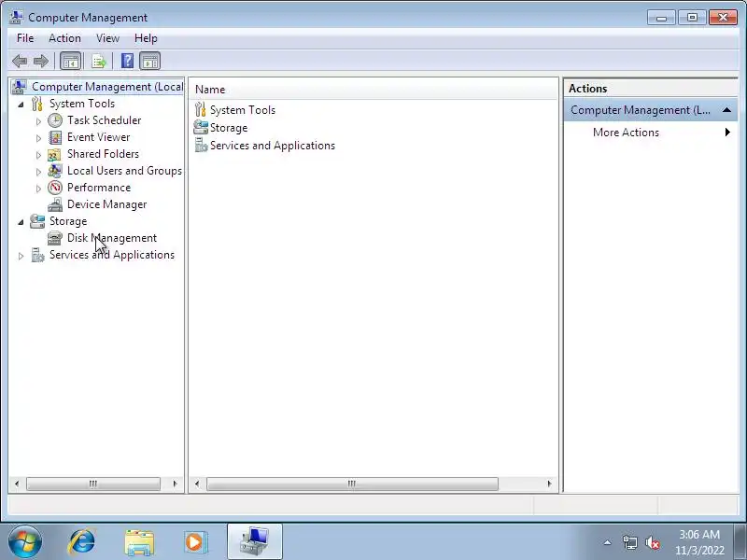Click the tree pane horizontal scrollbar thumb
The width and height of the screenshot is (747, 560).
(93, 483)
